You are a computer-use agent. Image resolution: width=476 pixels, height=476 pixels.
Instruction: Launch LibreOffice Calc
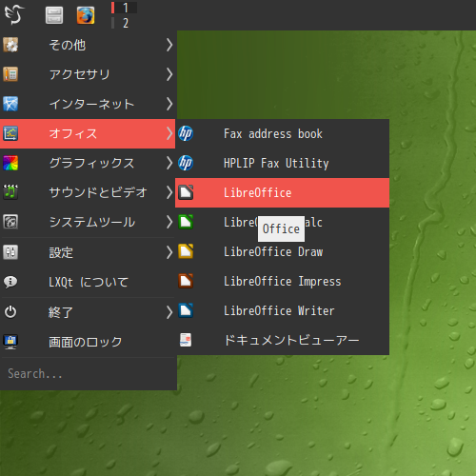[x=282, y=222]
